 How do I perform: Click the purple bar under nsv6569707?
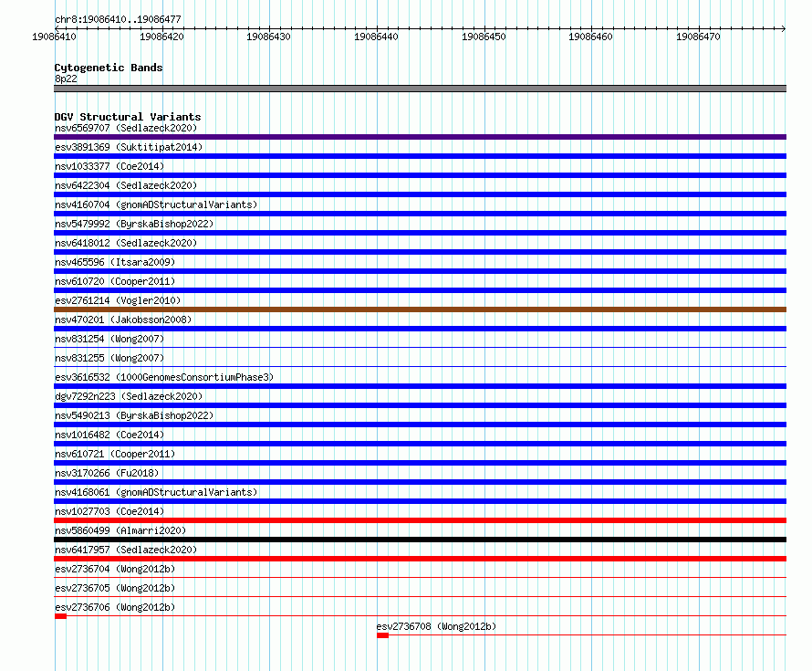coord(420,137)
